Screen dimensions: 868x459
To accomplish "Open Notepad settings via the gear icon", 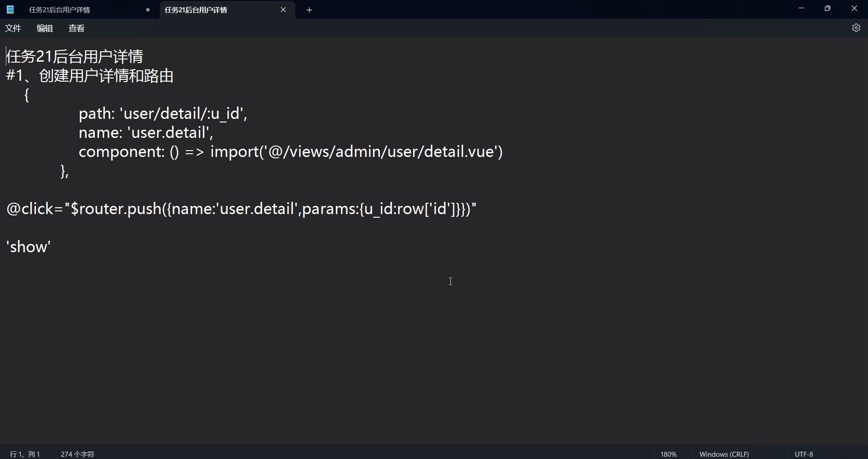I will (856, 28).
